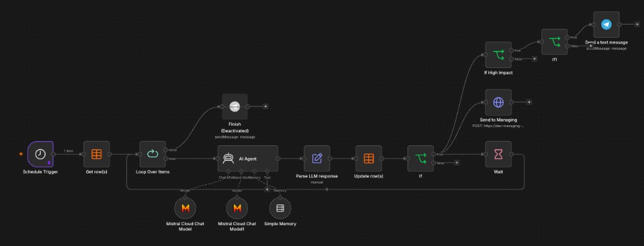This screenshot has width=644, height=246.
Task: Open the If node next to Update row(s)
Action: [x=421, y=159]
